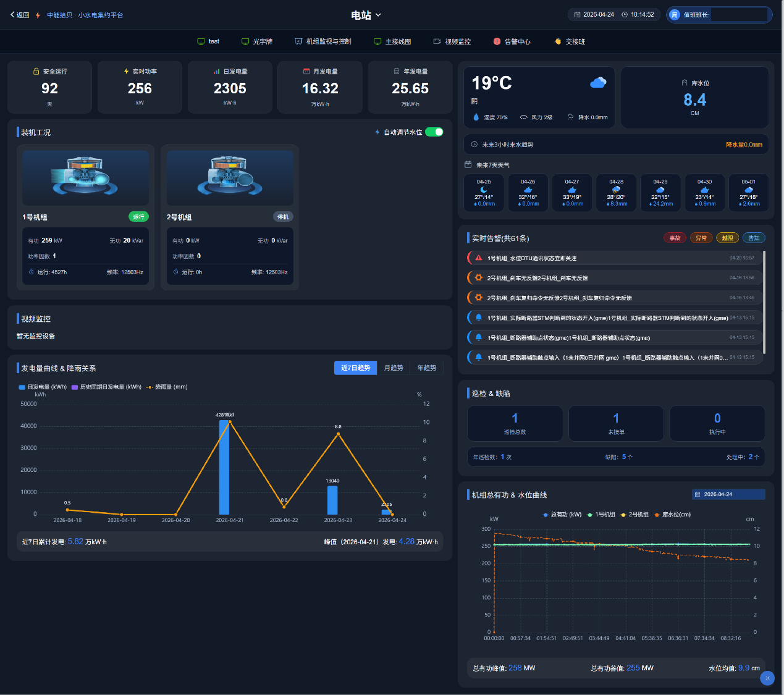Click the 机组监视与控制 monitor icon
The height and width of the screenshot is (695, 784).
(299, 41)
